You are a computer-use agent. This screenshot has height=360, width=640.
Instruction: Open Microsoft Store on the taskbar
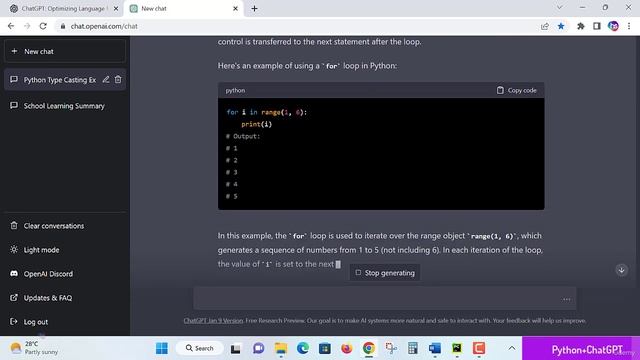pyautogui.click(x=325, y=348)
